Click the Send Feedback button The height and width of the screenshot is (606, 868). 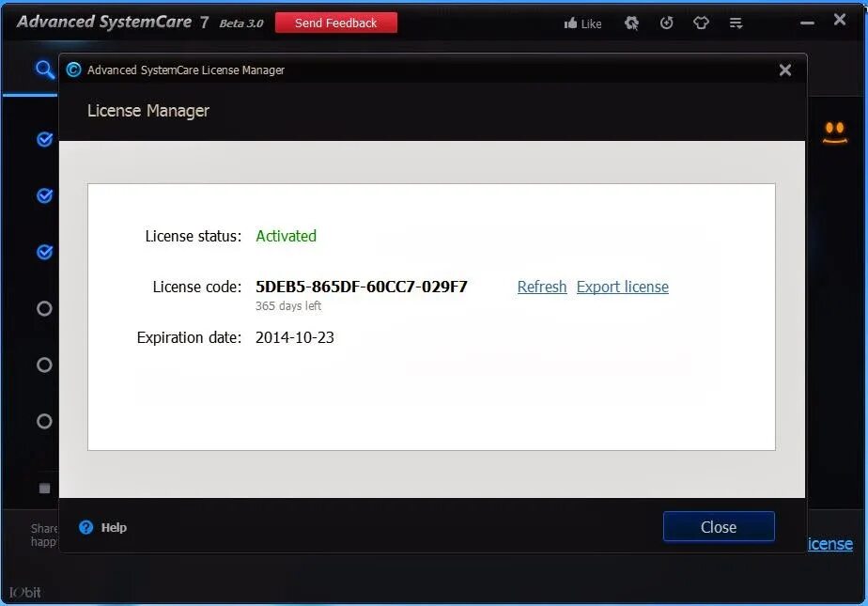pos(336,23)
